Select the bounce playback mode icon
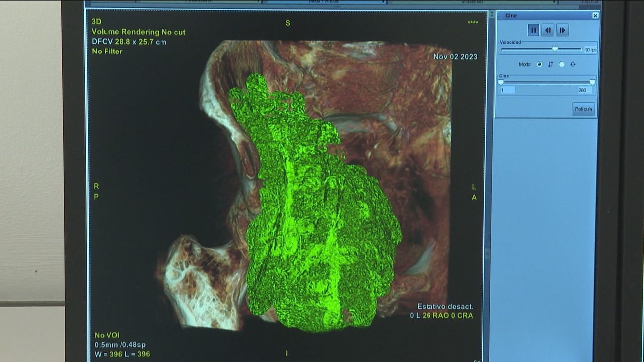The image size is (644, 362). [x=573, y=65]
